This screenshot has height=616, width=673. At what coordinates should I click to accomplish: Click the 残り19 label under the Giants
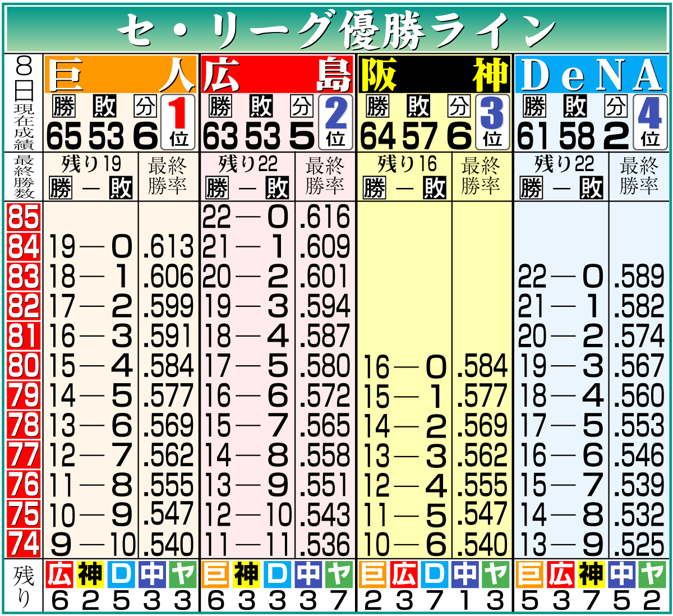pos(91,164)
